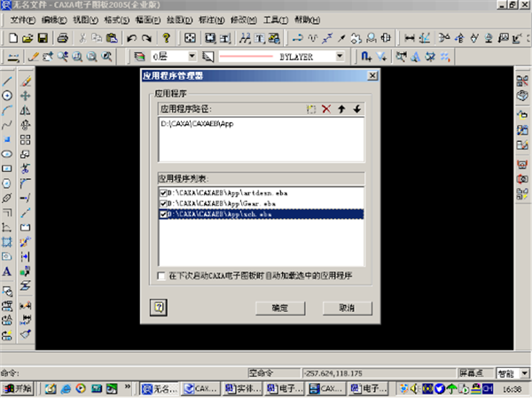Select the text tool 'A' in left toolbar
Image resolution: width=532 pixels, height=398 pixels.
pyautogui.click(x=7, y=271)
